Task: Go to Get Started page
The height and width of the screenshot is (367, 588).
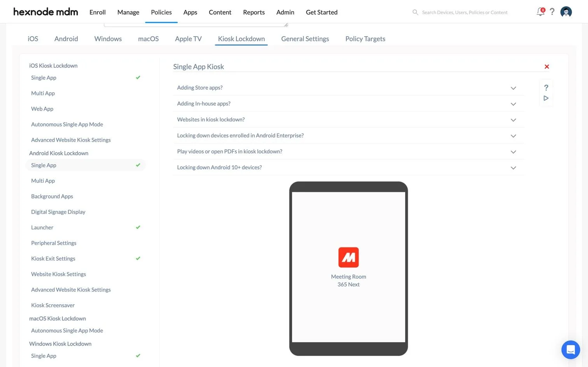Action: click(x=322, y=12)
